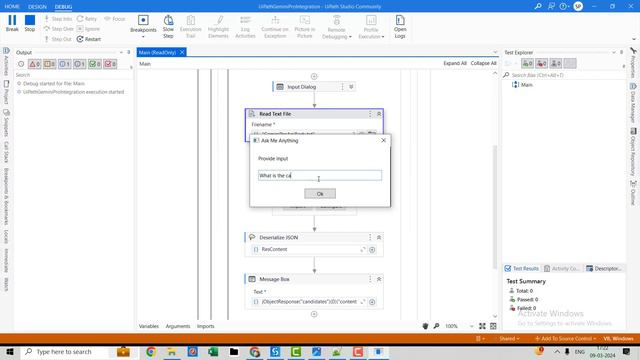This screenshot has height=360, width=640.
Task: Open Message Box options menu
Action: coord(370,279)
